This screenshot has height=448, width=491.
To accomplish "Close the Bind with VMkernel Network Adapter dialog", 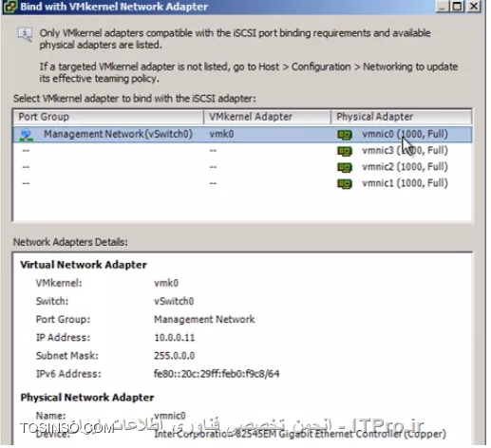I will [x=474, y=7].
